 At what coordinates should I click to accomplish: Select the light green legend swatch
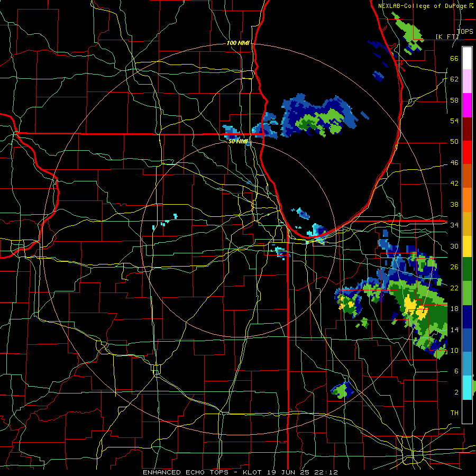click(x=467, y=293)
